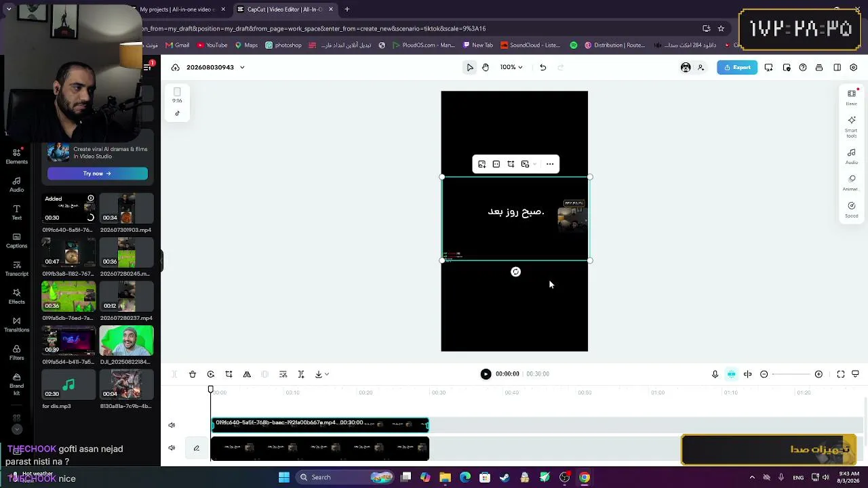Toggle timeline snapping (highlighted magnet button)
The image size is (868, 488).
tap(731, 374)
